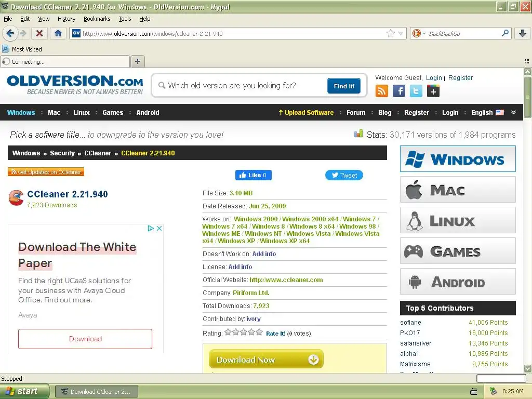
Task: Open the downloads arrow button
Action: pos(523,33)
